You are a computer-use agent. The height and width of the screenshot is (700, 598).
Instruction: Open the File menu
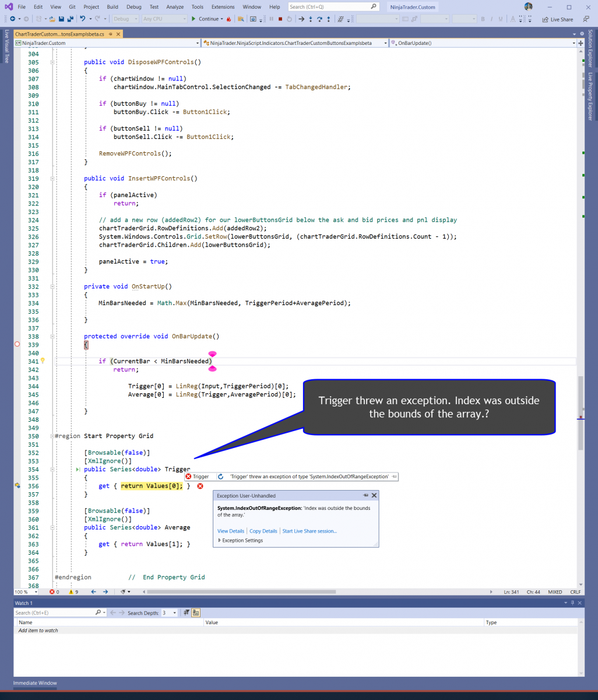click(22, 7)
